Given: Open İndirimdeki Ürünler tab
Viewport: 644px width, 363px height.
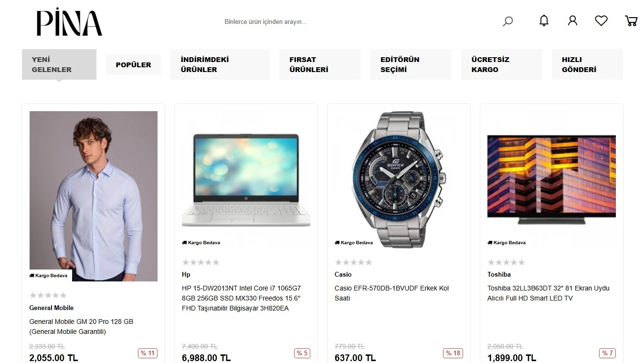Looking at the screenshot, I should click(x=220, y=64).
